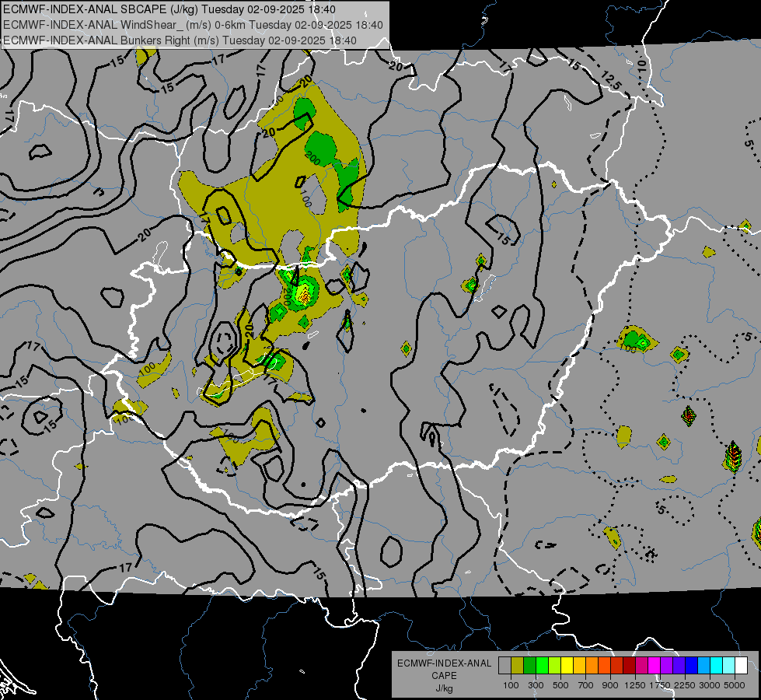761x700 pixels.
Task: Click the pure yellow legend swatch
Action: tap(567, 666)
